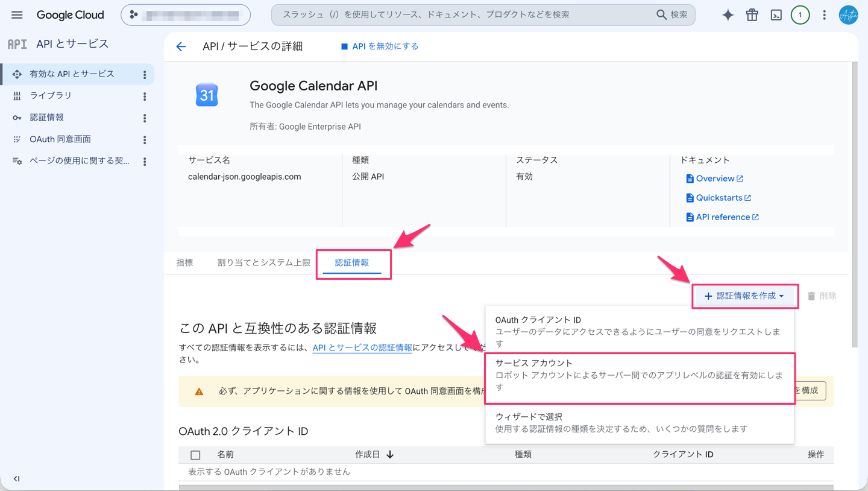Screen dimensions: 868x491
Task: Open the project selector dropdown
Action: tap(186, 15)
